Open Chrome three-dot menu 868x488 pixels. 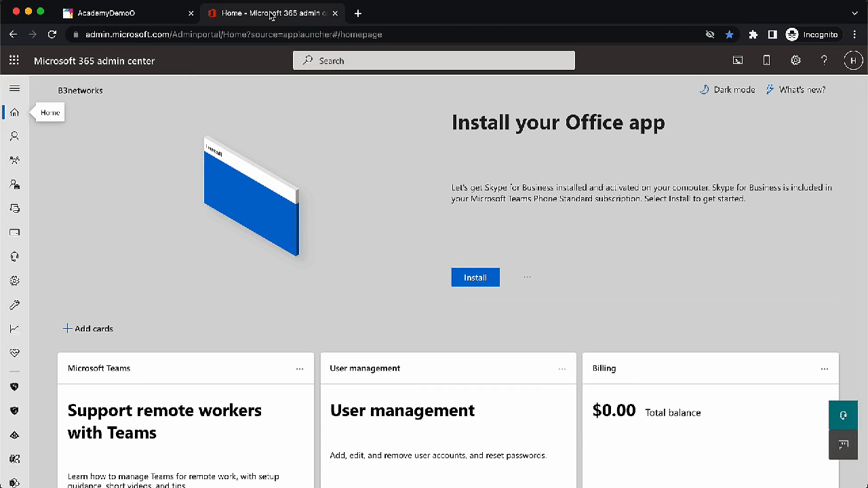click(854, 35)
